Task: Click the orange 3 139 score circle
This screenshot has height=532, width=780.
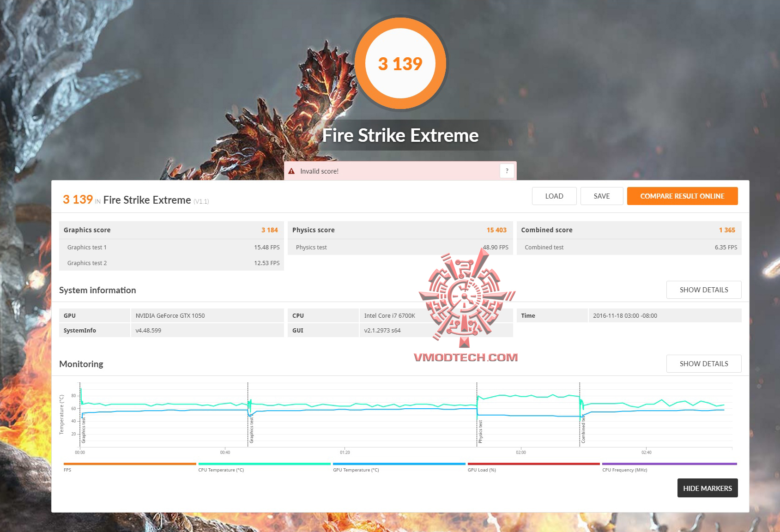Action: click(x=400, y=63)
